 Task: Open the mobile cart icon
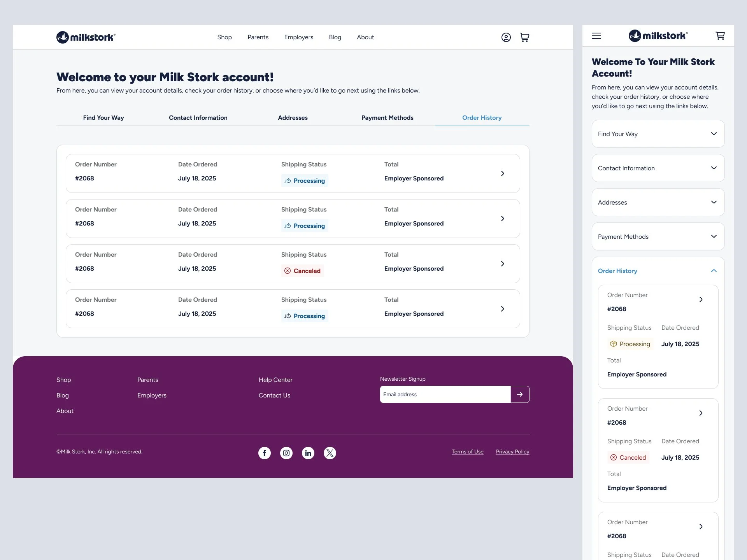(720, 35)
